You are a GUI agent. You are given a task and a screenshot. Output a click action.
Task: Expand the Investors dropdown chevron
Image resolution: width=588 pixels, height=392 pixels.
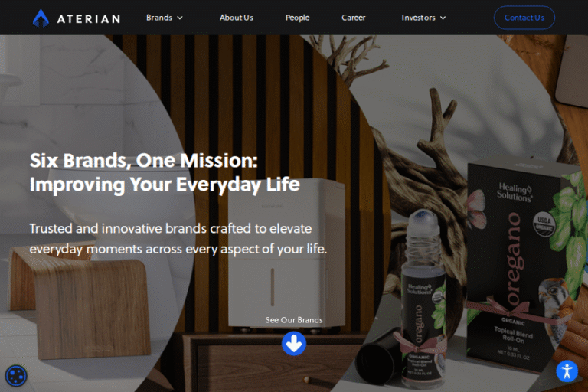[443, 18]
